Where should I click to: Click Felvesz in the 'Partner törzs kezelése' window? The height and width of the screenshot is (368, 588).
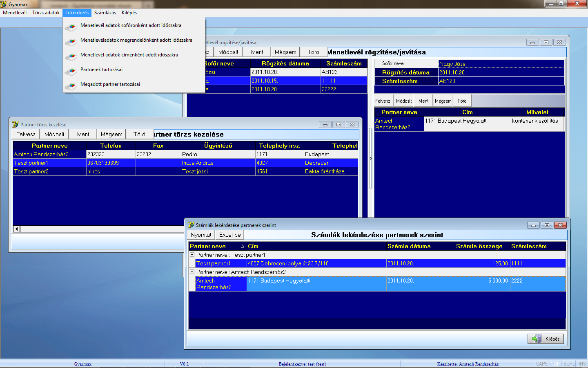coord(26,134)
